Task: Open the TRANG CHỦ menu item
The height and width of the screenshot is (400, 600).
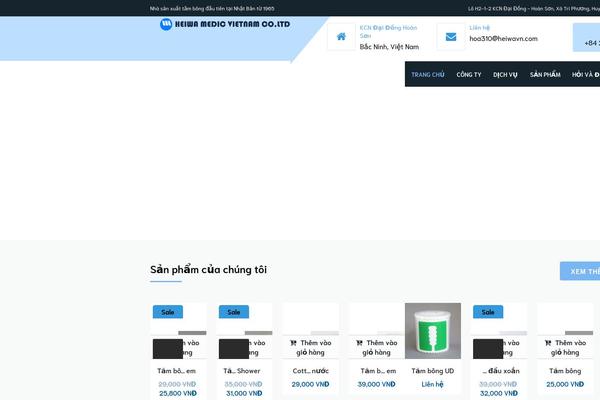Action: coord(427,75)
